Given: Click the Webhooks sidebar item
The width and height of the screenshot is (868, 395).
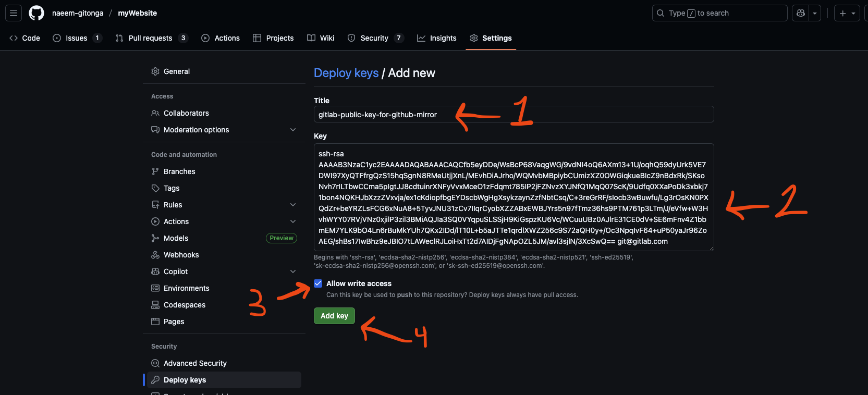Looking at the screenshot, I should pyautogui.click(x=181, y=255).
